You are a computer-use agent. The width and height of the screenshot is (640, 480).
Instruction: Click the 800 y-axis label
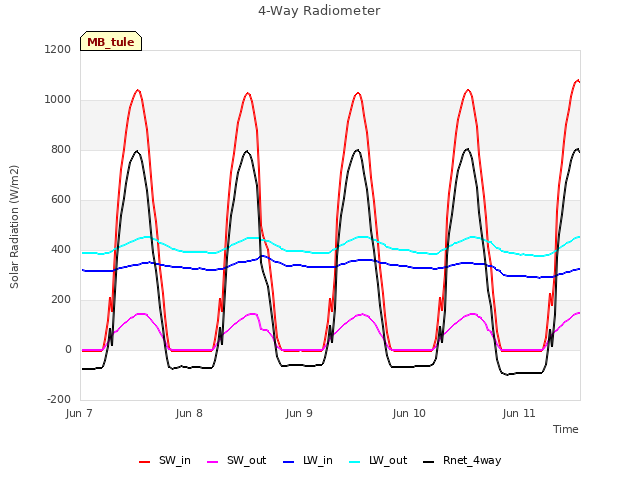click(x=61, y=150)
